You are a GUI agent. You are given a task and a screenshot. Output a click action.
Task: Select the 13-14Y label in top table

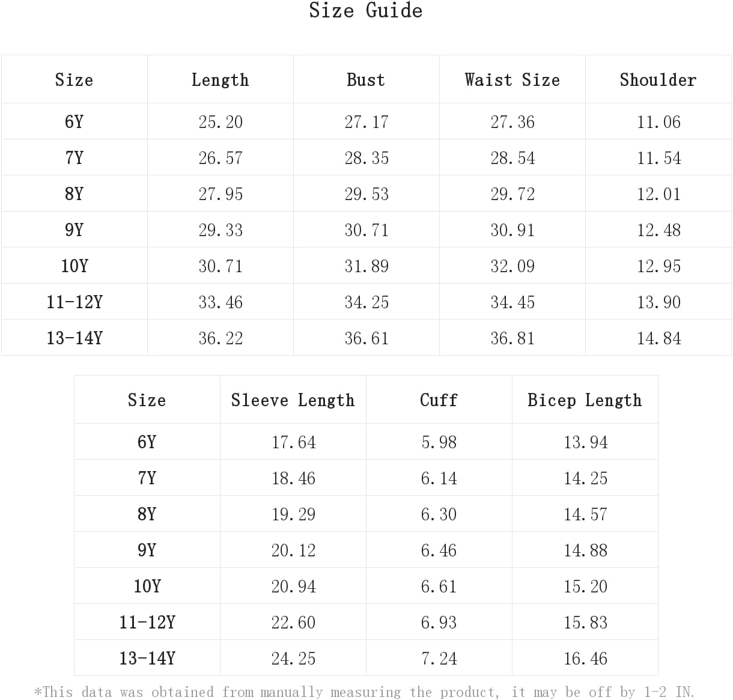75,338
